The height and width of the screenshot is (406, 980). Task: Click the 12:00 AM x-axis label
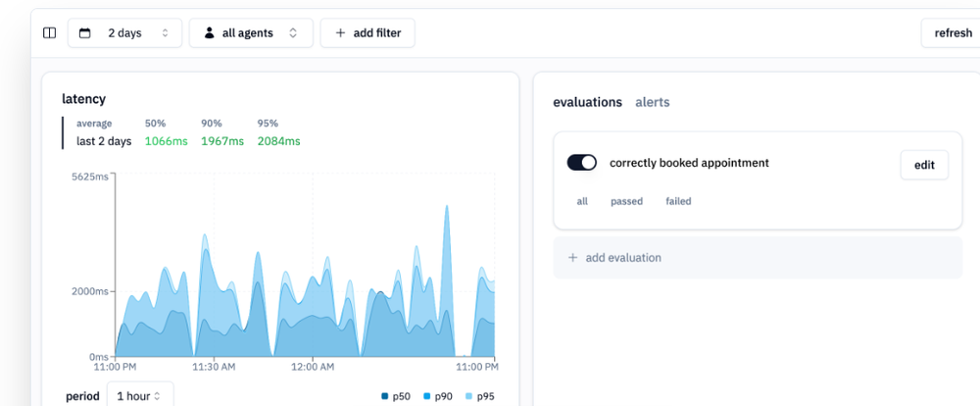313,367
